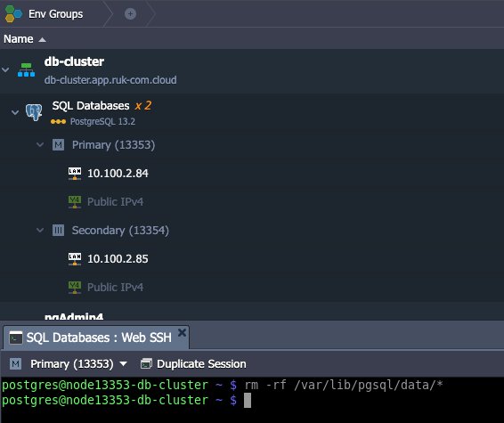Screen dimensions: 504x423
Task: Click the orange three-dot status indicator
Action: (58, 121)
